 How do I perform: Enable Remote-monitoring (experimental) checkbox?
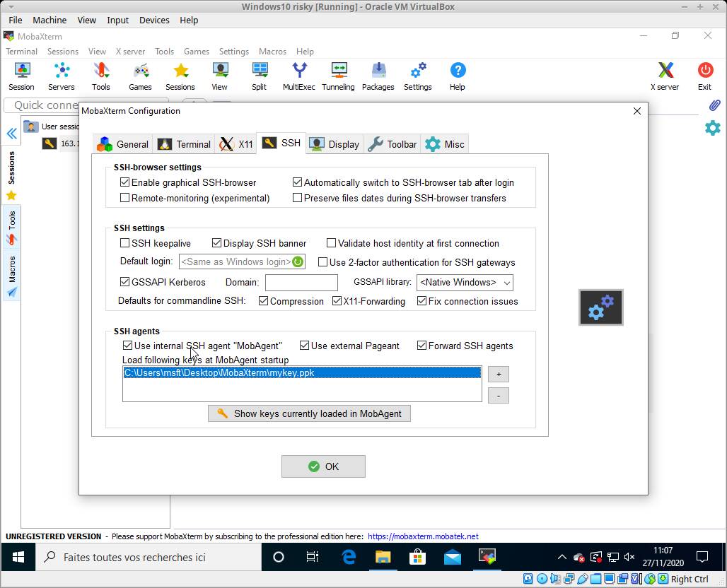pyautogui.click(x=124, y=198)
